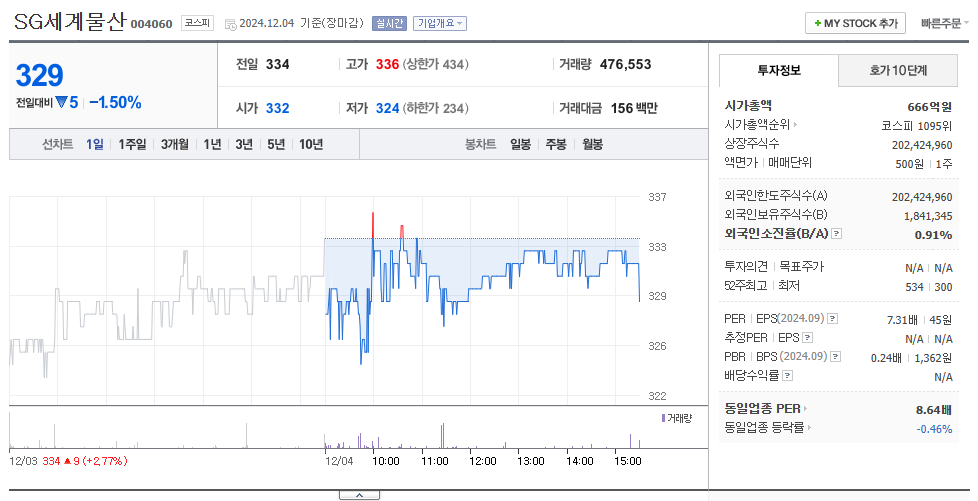Click the 거래량 value 476,553
978x501 pixels.
[x=625, y=64]
